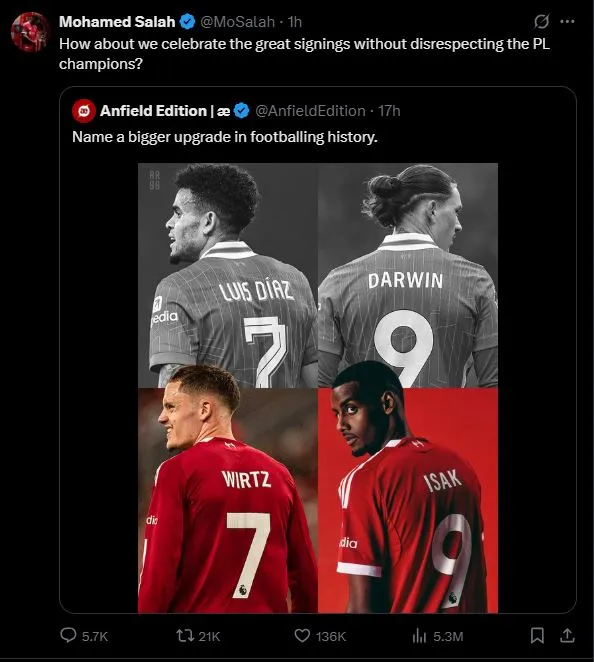Open the @AnfieldEdition handle link
Viewport: 594px width, 662px height.
coord(310,111)
